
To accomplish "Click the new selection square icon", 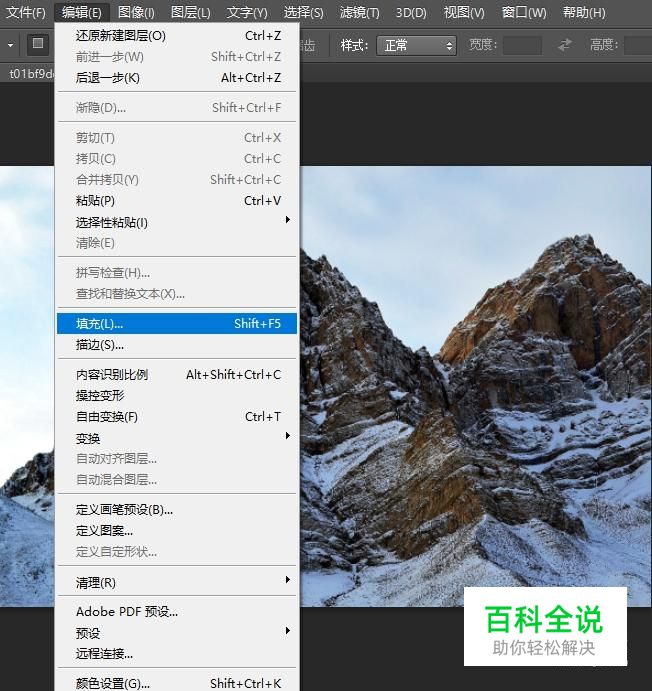I will pyautogui.click(x=38, y=45).
